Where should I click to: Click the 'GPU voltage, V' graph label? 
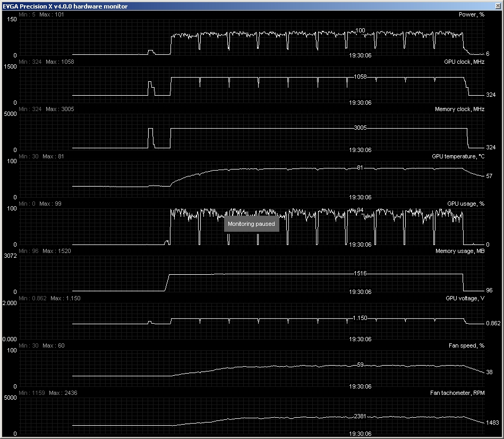click(465, 298)
